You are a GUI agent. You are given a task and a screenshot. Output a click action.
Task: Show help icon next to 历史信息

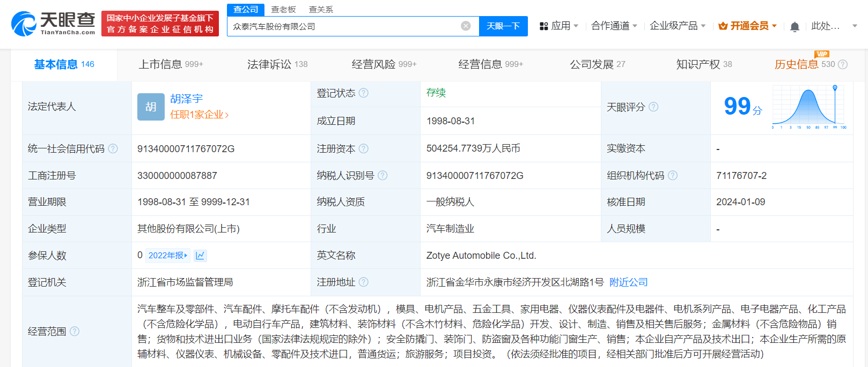(843, 64)
